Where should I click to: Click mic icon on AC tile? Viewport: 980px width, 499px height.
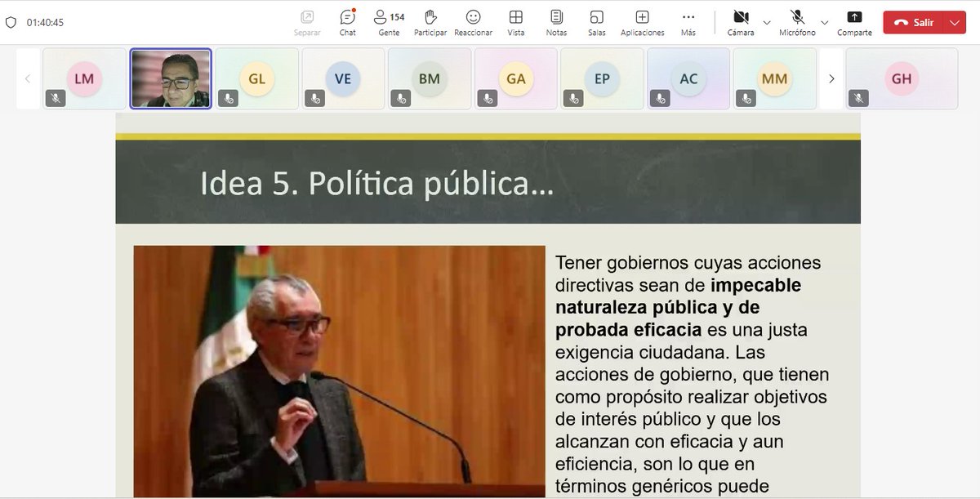coord(660,98)
